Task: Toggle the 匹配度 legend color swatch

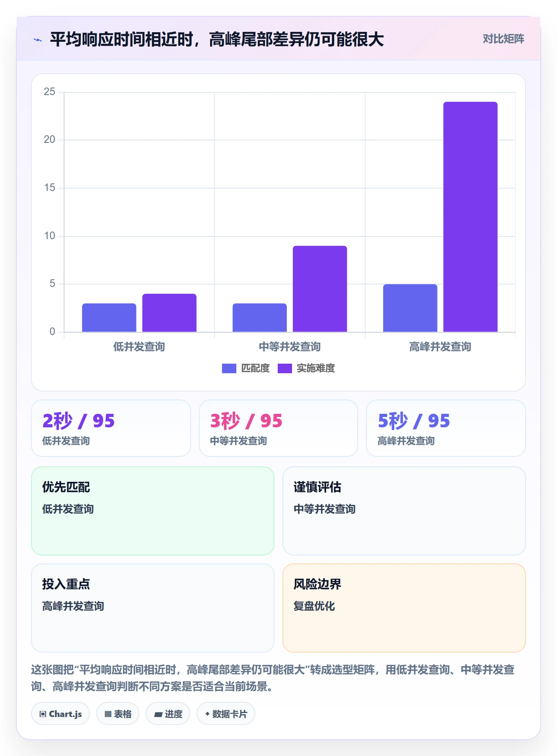Action: [229, 368]
